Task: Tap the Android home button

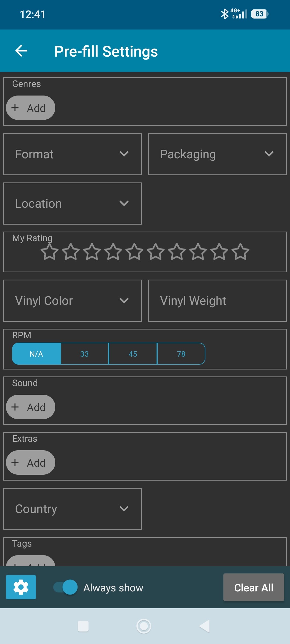Action: (x=144, y=626)
